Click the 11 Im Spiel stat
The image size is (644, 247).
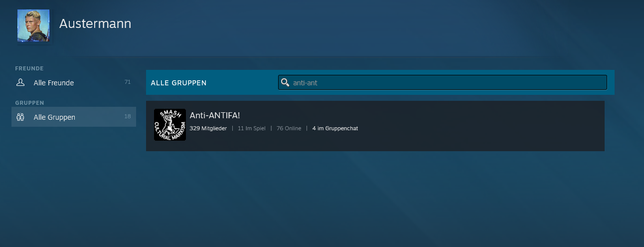(x=251, y=128)
